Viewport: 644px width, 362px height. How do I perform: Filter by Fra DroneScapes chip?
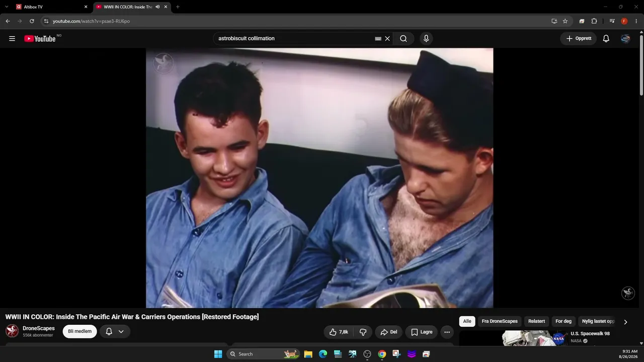tap(500, 321)
